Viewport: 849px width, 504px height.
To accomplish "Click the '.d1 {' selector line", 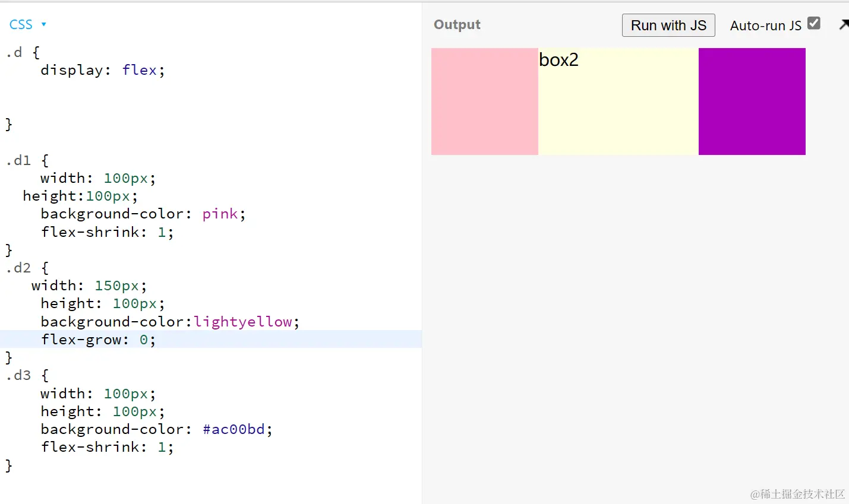I will 27,160.
